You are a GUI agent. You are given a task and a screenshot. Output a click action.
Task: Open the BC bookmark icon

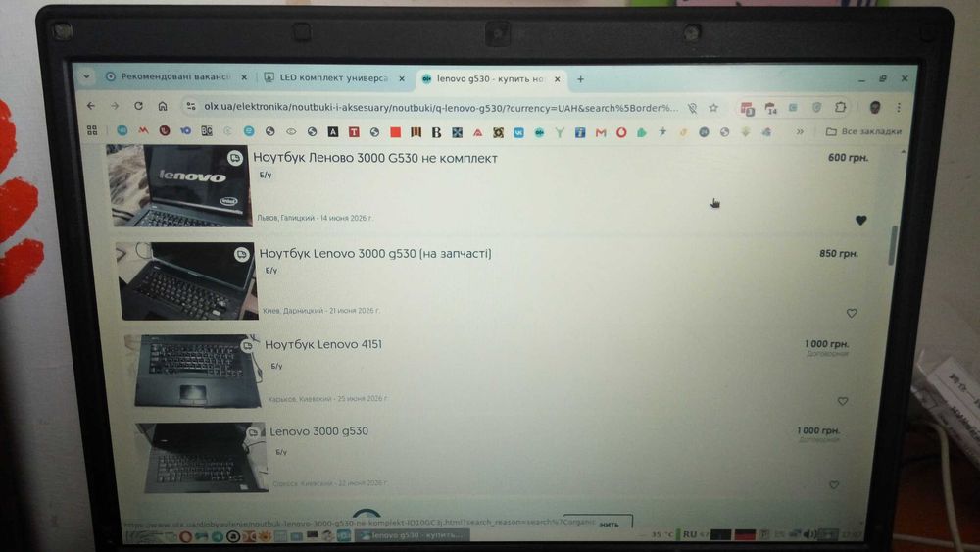206,131
